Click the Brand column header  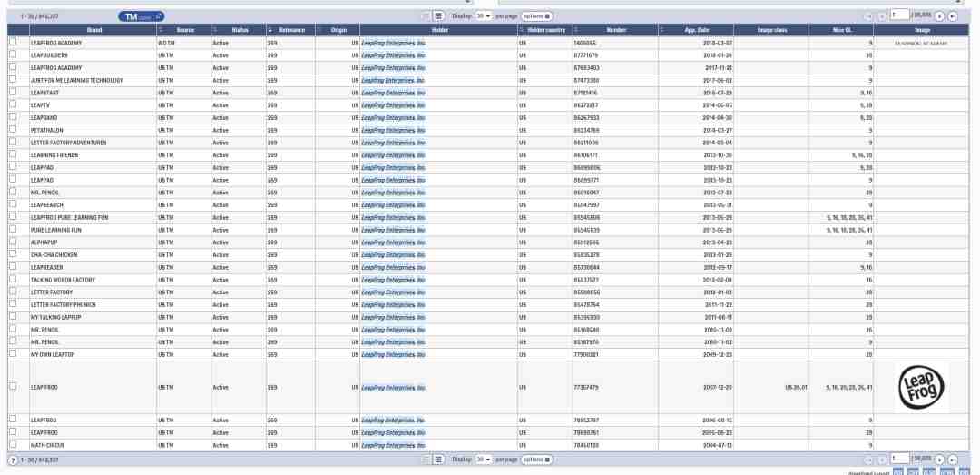point(93,30)
